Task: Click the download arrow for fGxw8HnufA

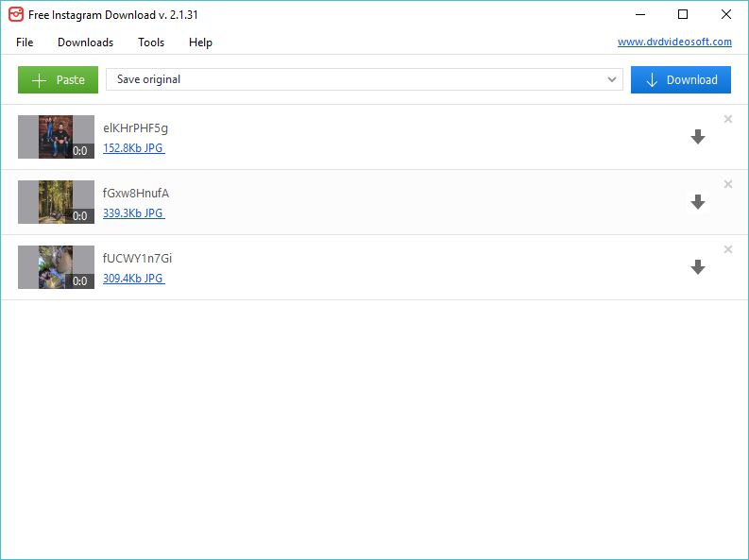Action: (698, 202)
